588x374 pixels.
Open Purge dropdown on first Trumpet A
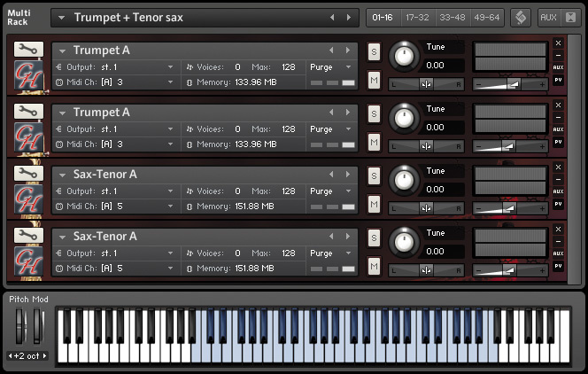(348, 67)
